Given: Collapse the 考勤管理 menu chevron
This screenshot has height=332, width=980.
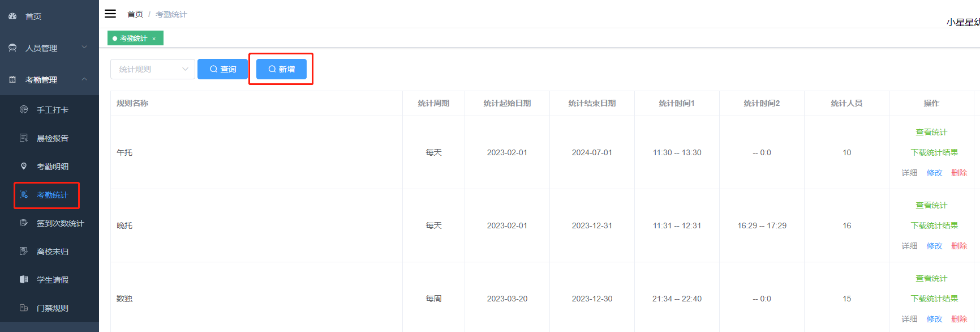Looking at the screenshot, I should [84, 79].
